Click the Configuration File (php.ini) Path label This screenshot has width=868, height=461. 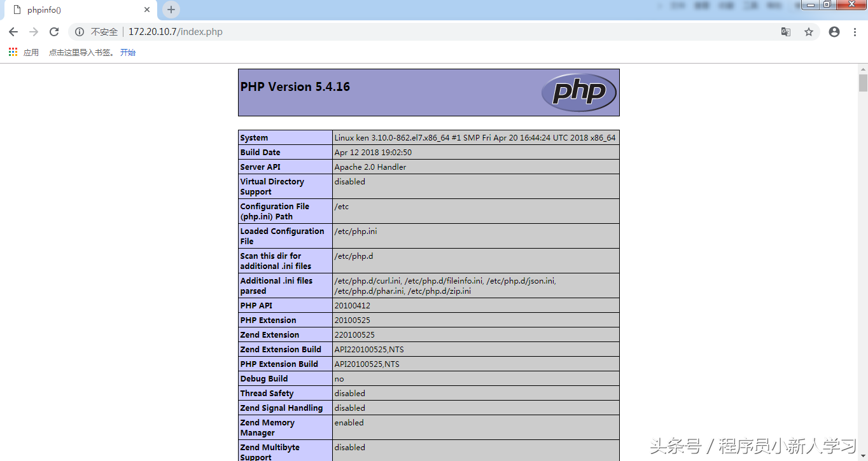pyautogui.click(x=275, y=212)
